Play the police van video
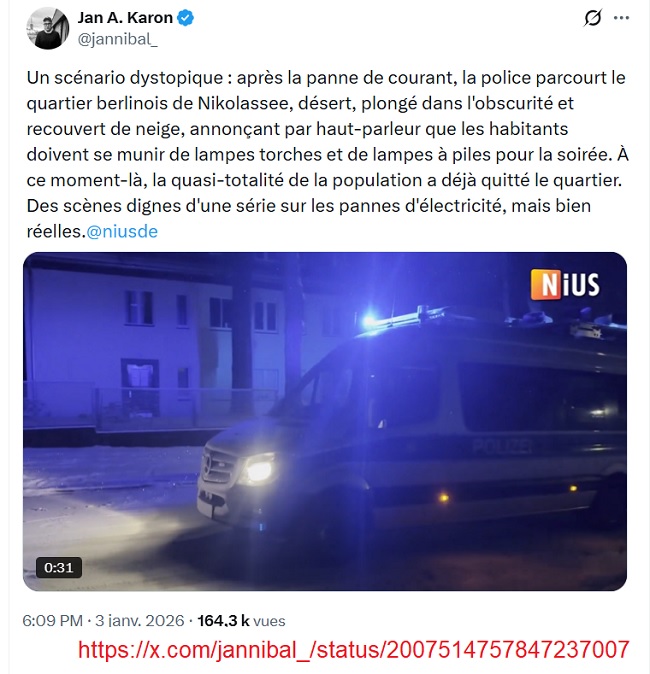This screenshot has width=650, height=674. [325, 421]
